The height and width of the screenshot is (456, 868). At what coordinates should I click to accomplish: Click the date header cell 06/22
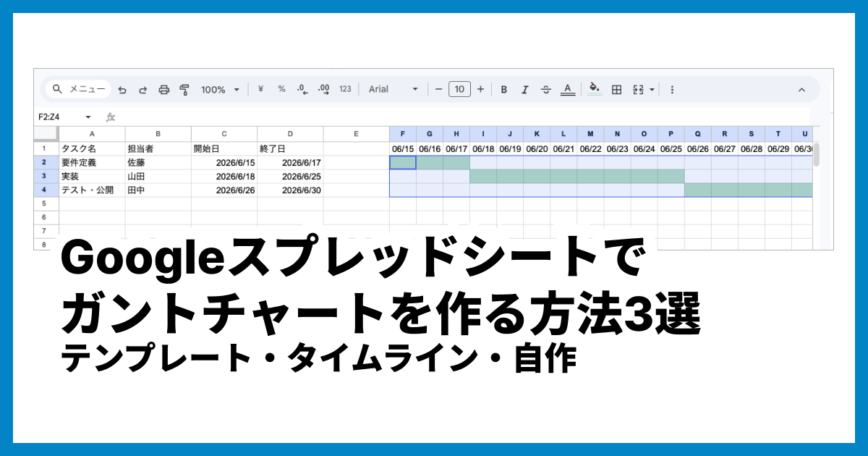590,148
